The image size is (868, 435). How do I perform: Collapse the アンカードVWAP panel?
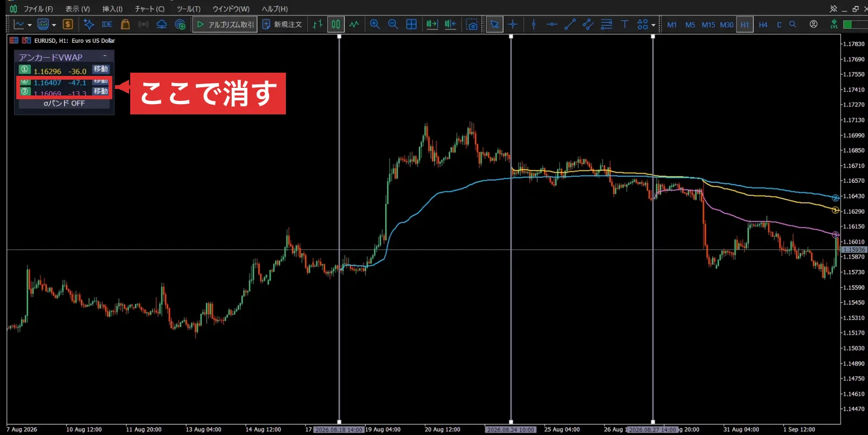coord(105,56)
